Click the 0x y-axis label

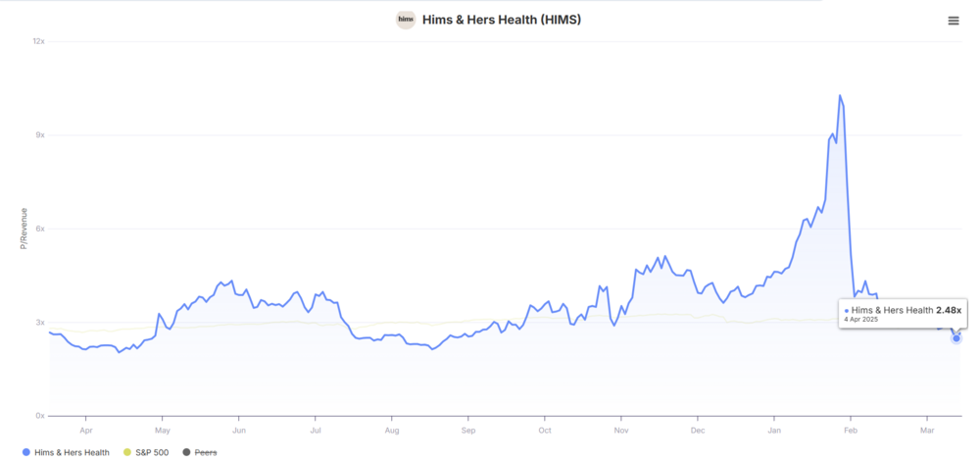coord(40,416)
